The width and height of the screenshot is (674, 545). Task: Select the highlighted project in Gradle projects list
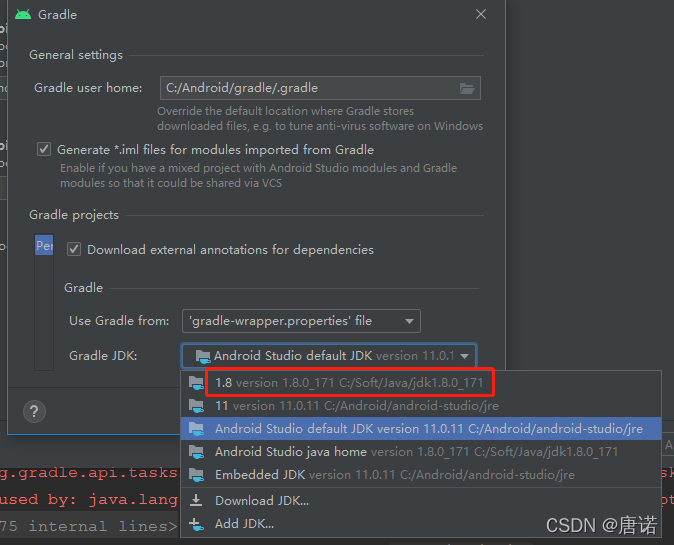point(44,245)
